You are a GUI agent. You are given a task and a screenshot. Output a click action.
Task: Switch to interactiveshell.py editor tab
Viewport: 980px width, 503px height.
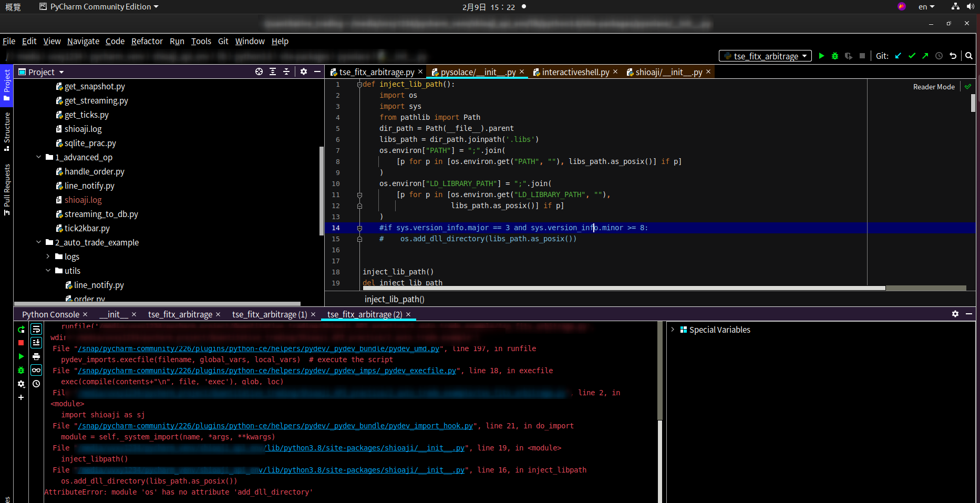(x=575, y=72)
